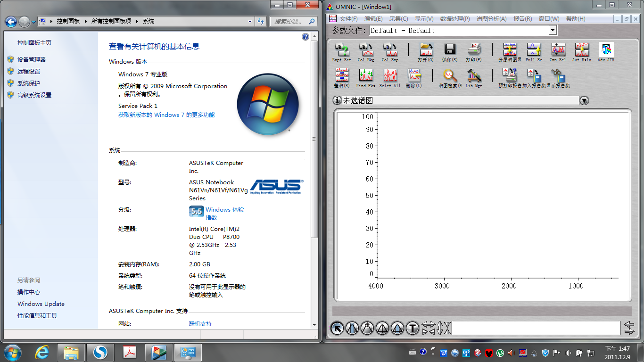Open the 窗口(W) menu
The image size is (644, 362).
(x=549, y=19)
